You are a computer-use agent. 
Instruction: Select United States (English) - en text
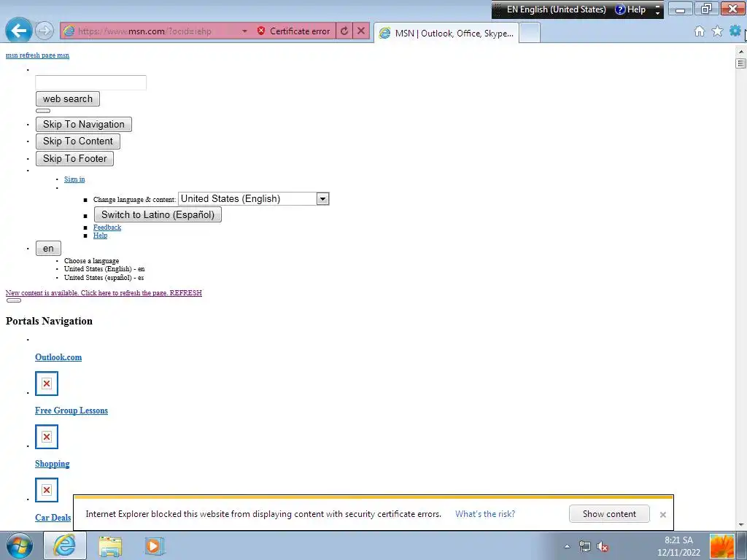point(104,269)
